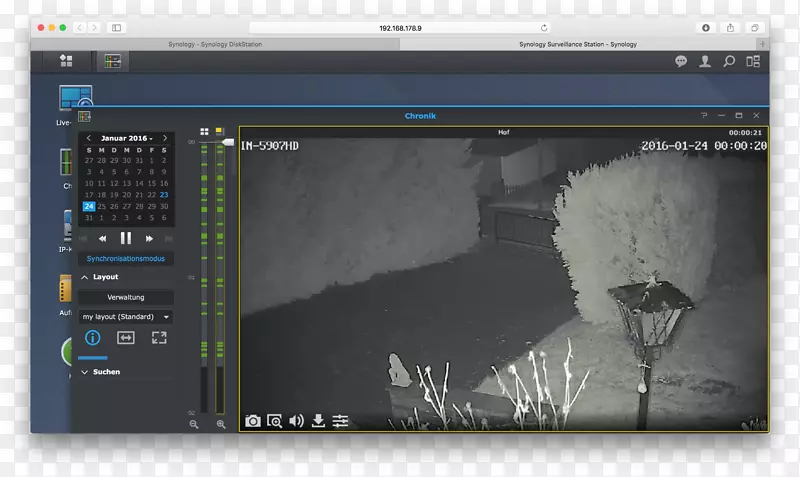The image size is (800, 477).
Task: Select January 23 in the calendar
Action: click(x=164, y=195)
